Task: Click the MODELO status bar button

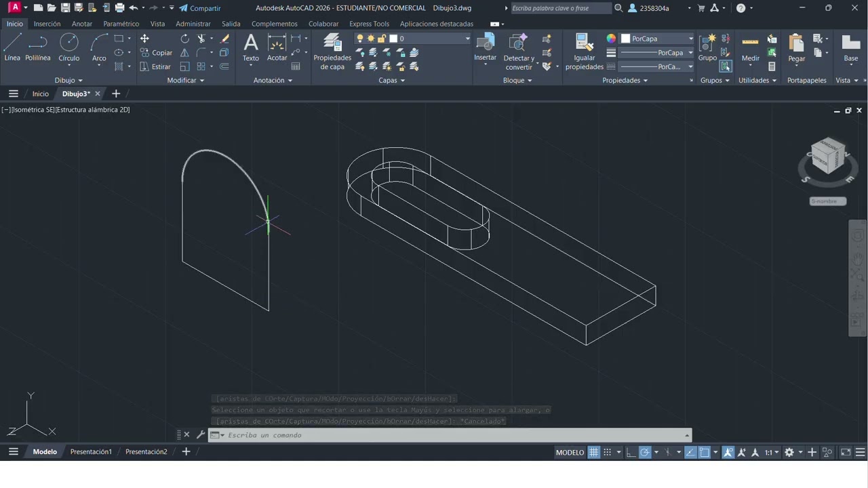Action: (570, 452)
